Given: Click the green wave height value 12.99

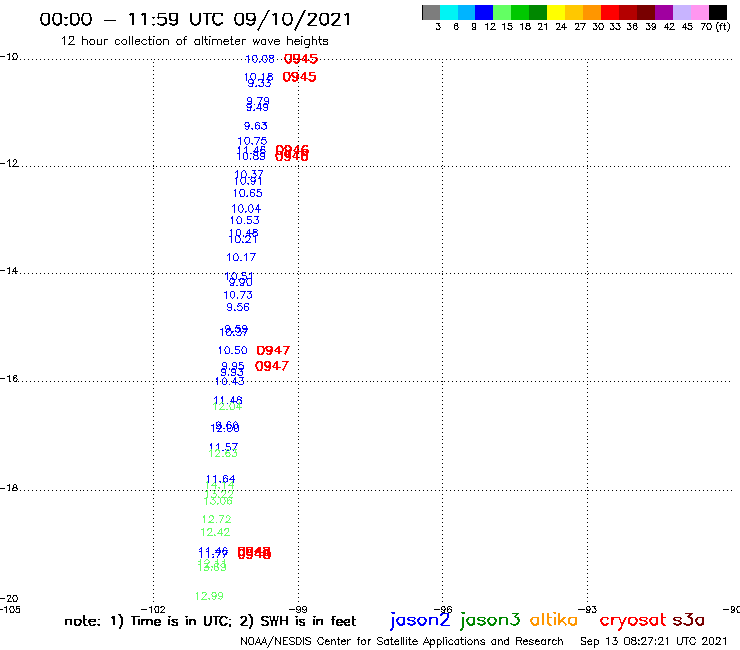Looking at the screenshot, I should 209,596.
